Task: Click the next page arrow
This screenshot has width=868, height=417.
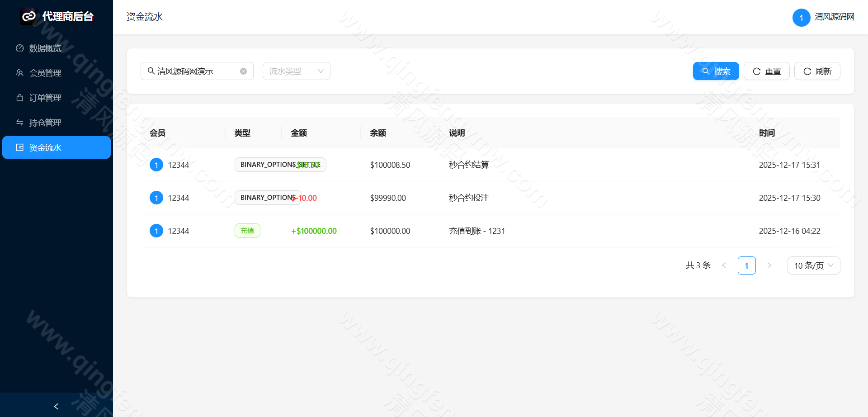Action: click(x=769, y=265)
